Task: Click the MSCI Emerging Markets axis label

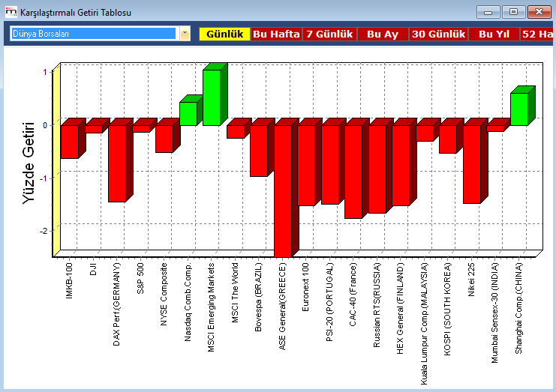Action: pos(211,307)
